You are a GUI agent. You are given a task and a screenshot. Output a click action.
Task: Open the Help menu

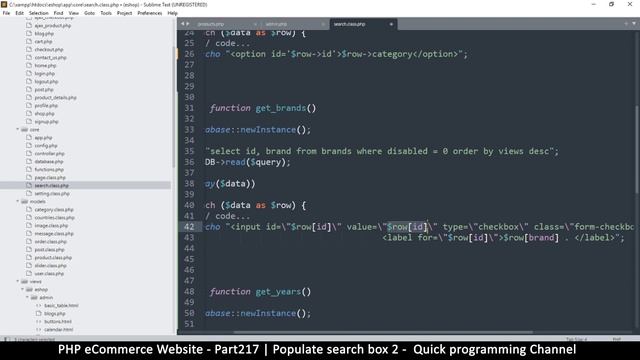173,13
